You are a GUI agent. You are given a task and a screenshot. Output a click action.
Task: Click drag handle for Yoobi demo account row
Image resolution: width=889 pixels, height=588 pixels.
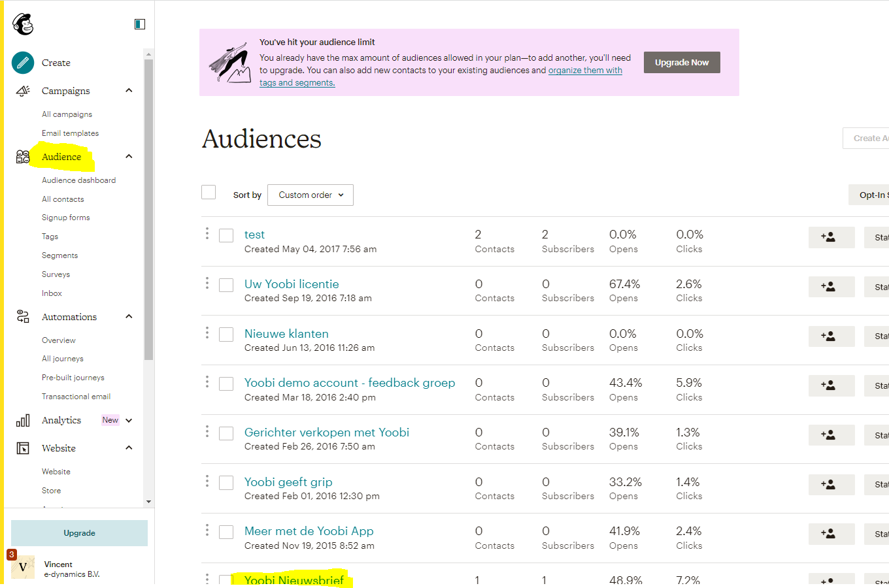207,382
